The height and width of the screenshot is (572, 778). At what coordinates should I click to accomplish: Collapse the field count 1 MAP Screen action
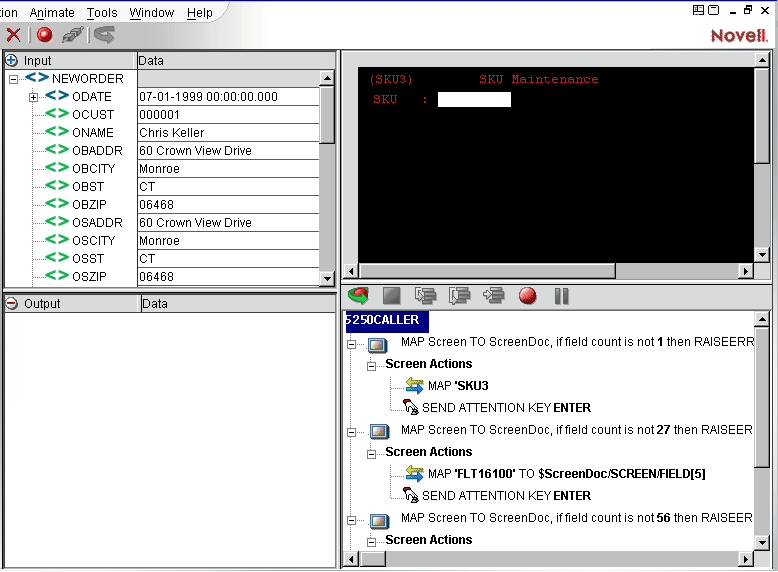[351, 344]
